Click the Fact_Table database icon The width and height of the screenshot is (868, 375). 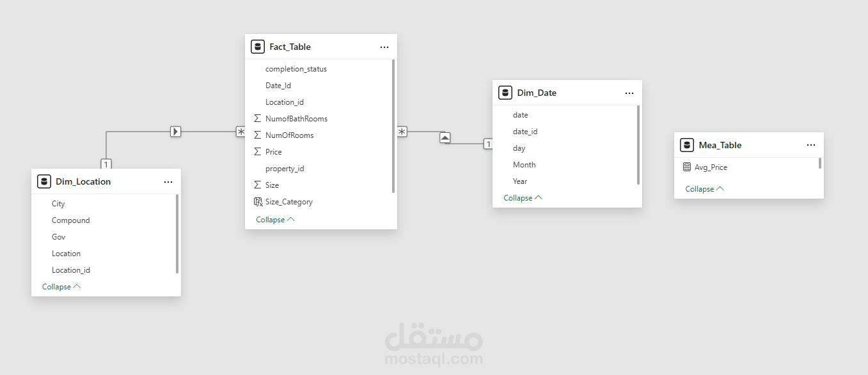tap(258, 47)
